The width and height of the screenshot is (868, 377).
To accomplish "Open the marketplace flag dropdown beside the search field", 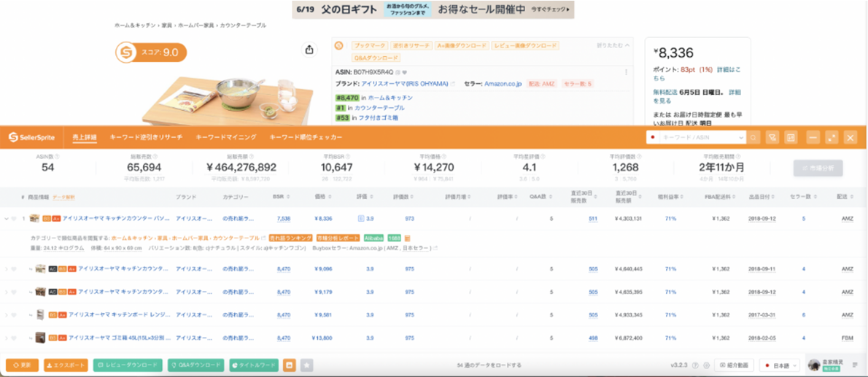I will tap(654, 137).
